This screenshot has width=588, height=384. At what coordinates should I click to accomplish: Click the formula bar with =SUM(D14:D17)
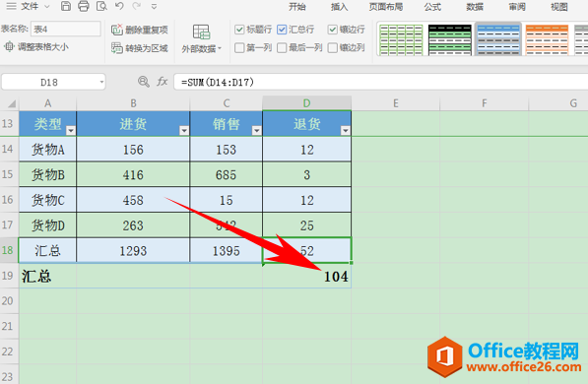[380, 82]
